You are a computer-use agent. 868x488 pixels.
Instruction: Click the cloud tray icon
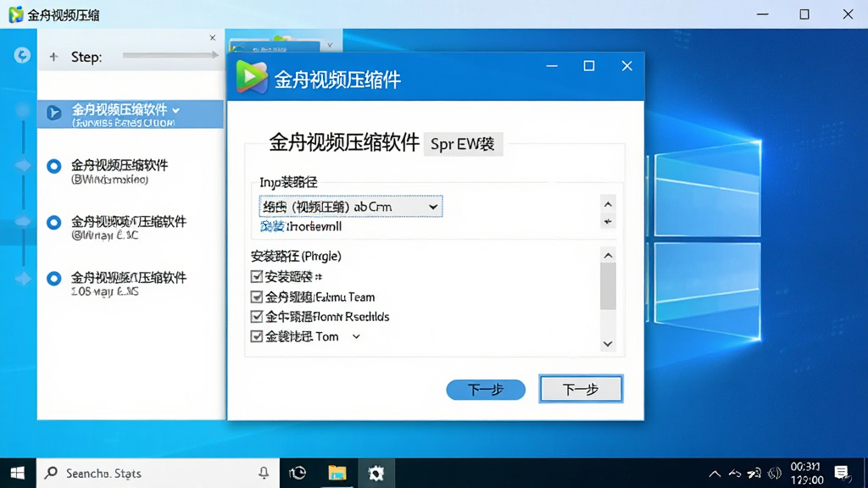[x=735, y=474]
